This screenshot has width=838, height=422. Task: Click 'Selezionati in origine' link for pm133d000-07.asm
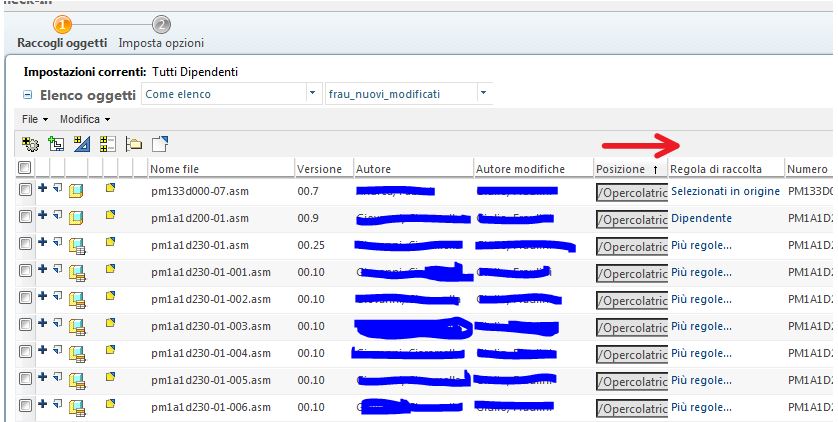[725, 191]
